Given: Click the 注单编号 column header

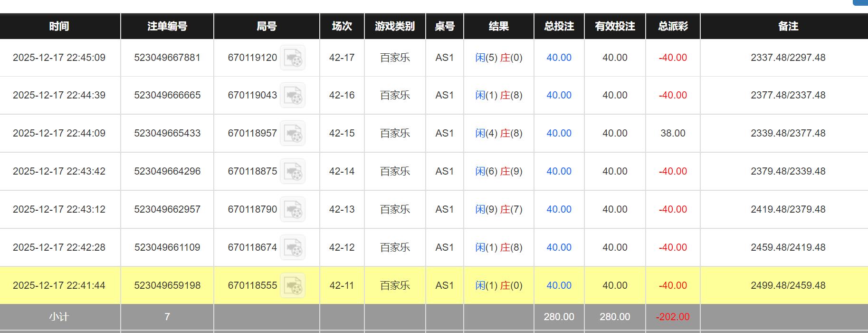Looking at the screenshot, I should [x=167, y=26].
